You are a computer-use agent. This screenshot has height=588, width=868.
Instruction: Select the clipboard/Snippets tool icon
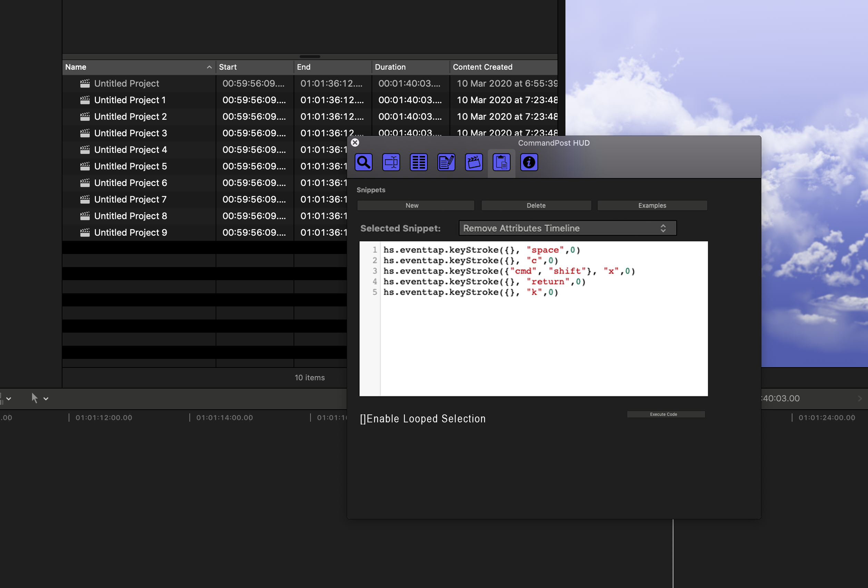tap(501, 162)
